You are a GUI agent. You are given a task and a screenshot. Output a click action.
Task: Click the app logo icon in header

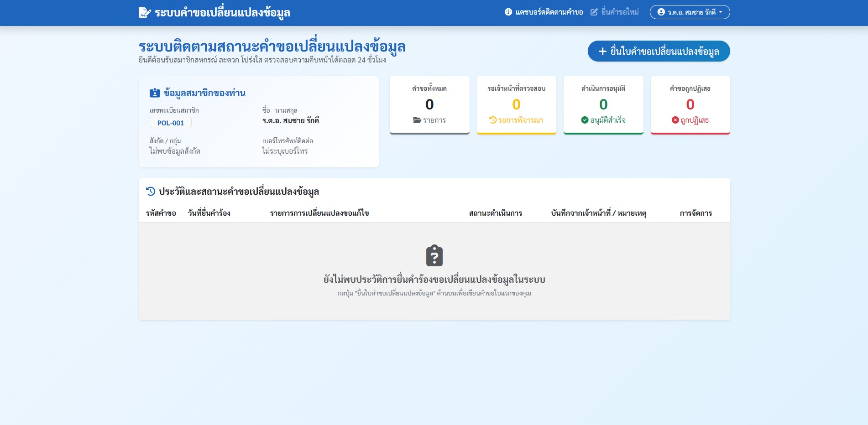[x=145, y=12]
